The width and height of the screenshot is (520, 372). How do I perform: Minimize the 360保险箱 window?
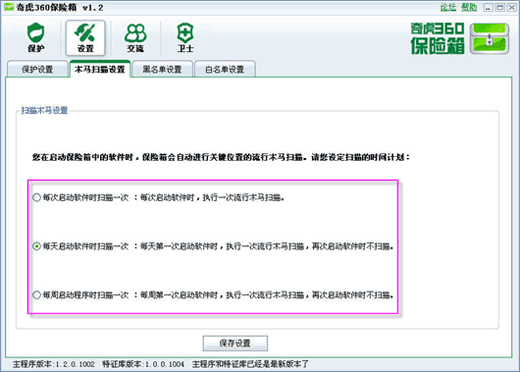[488, 7]
